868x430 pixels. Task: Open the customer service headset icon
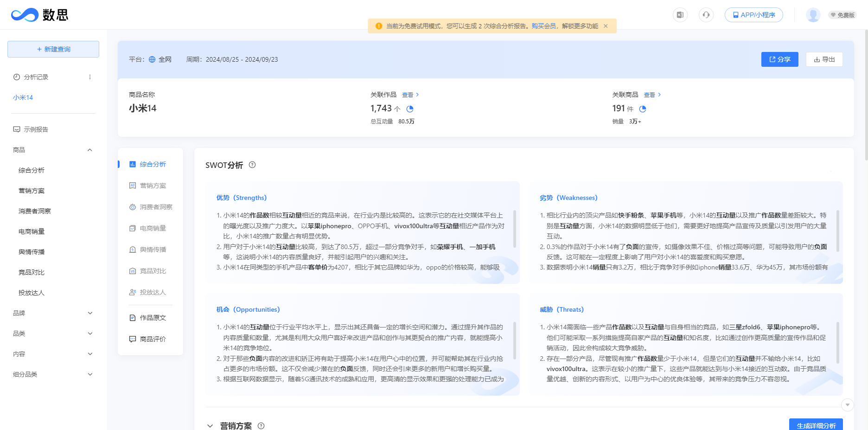pyautogui.click(x=706, y=15)
